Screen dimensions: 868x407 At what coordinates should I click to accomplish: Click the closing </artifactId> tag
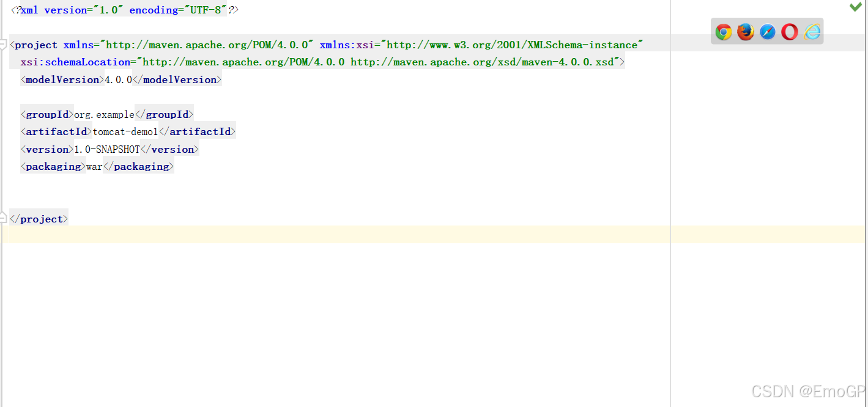pos(197,131)
